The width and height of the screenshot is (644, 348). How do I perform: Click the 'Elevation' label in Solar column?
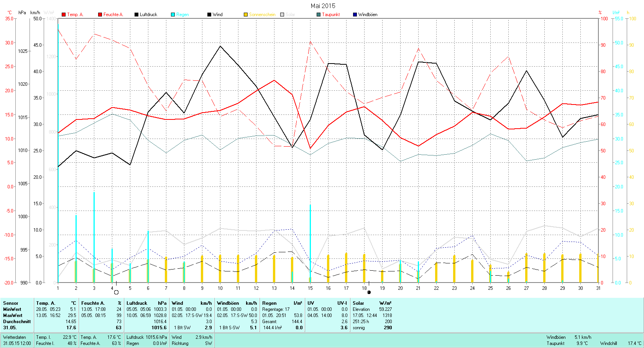pyautogui.click(x=361, y=309)
